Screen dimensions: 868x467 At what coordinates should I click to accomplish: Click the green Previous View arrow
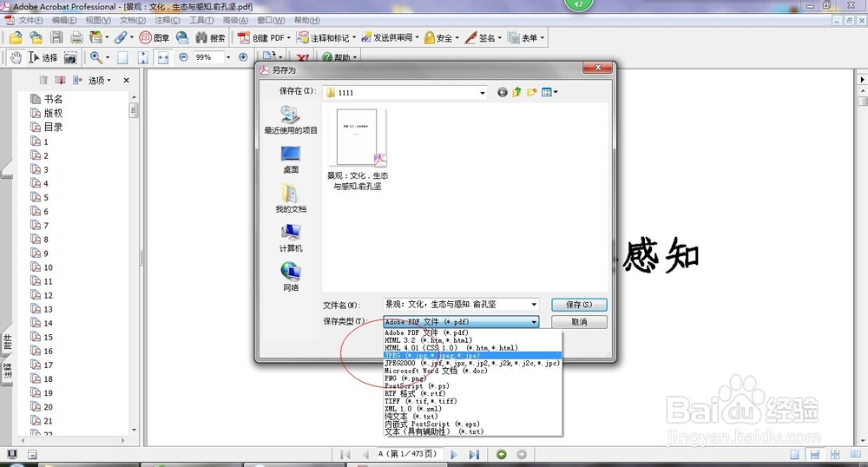(502, 454)
